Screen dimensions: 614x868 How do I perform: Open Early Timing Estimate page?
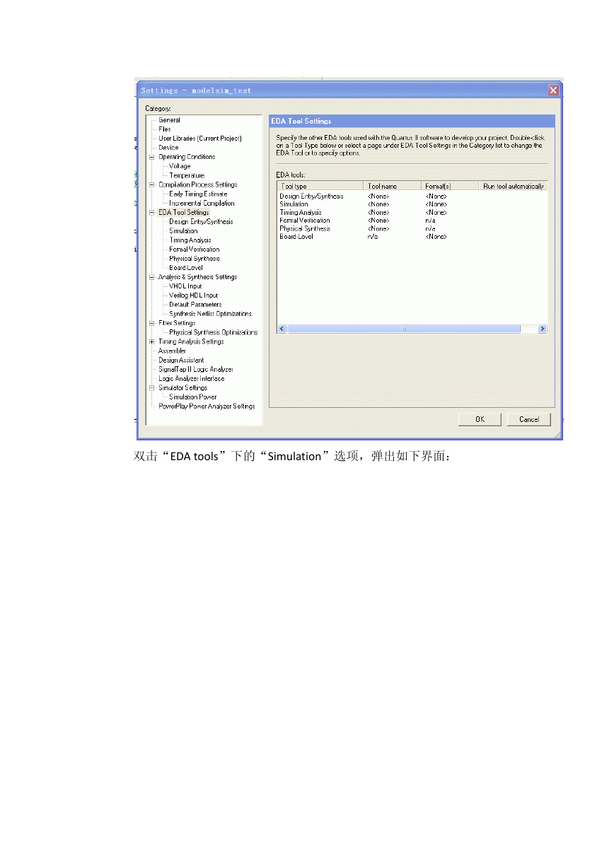pyautogui.click(x=198, y=194)
